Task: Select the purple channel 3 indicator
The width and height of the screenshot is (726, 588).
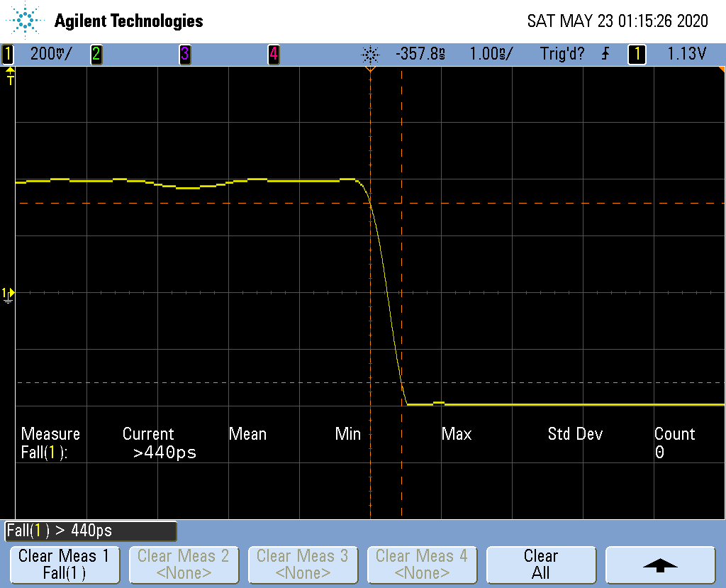Action: tap(184, 54)
